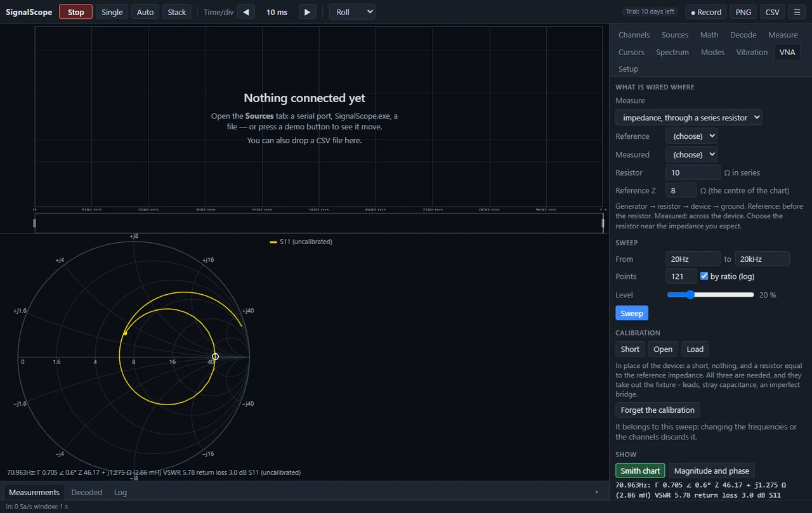Image resolution: width=812 pixels, height=513 pixels.
Task: Click the sweep From frequency field
Action: pos(693,259)
